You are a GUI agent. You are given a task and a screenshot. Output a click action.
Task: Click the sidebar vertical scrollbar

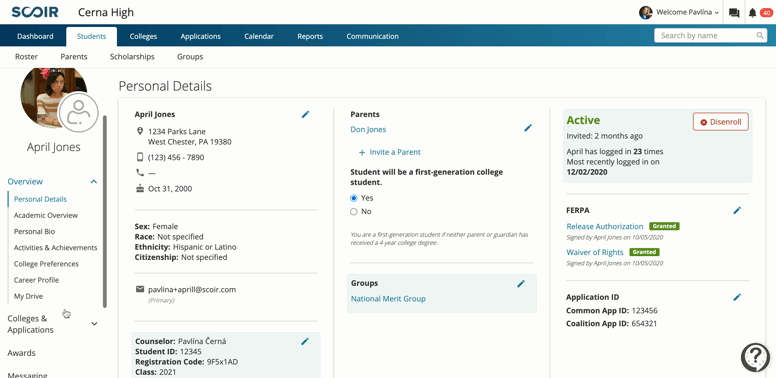coord(104,212)
